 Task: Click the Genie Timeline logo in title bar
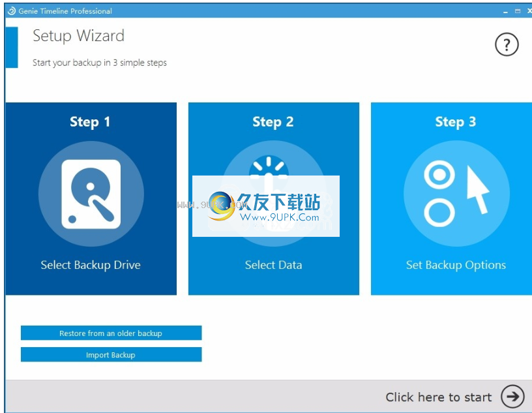[x=12, y=11]
